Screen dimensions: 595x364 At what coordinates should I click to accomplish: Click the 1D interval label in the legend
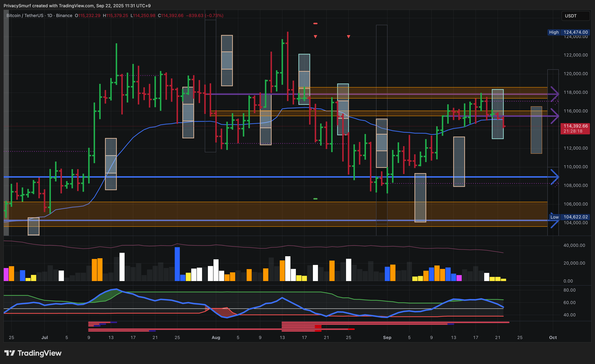pyautogui.click(x=49, y=15)
